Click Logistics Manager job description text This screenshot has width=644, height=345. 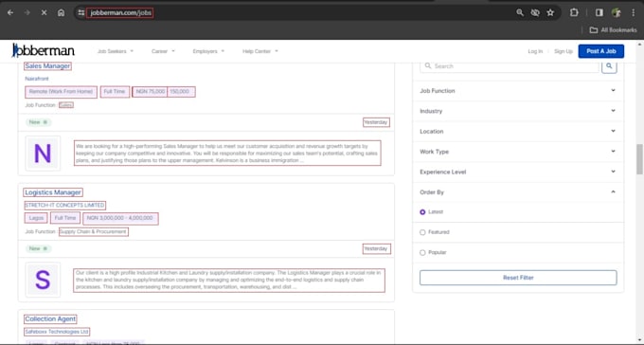click(x=229, y=280)
